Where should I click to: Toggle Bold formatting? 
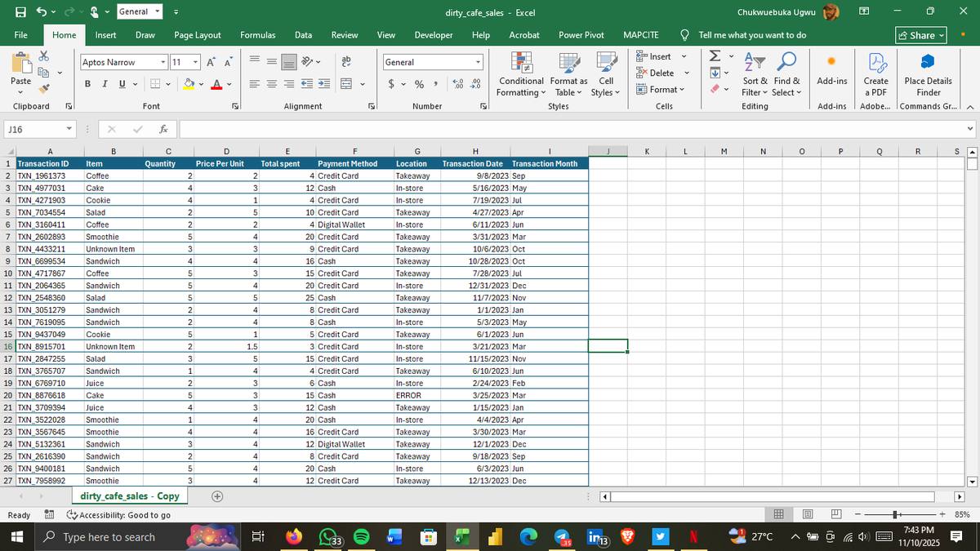tap(87, 84)
